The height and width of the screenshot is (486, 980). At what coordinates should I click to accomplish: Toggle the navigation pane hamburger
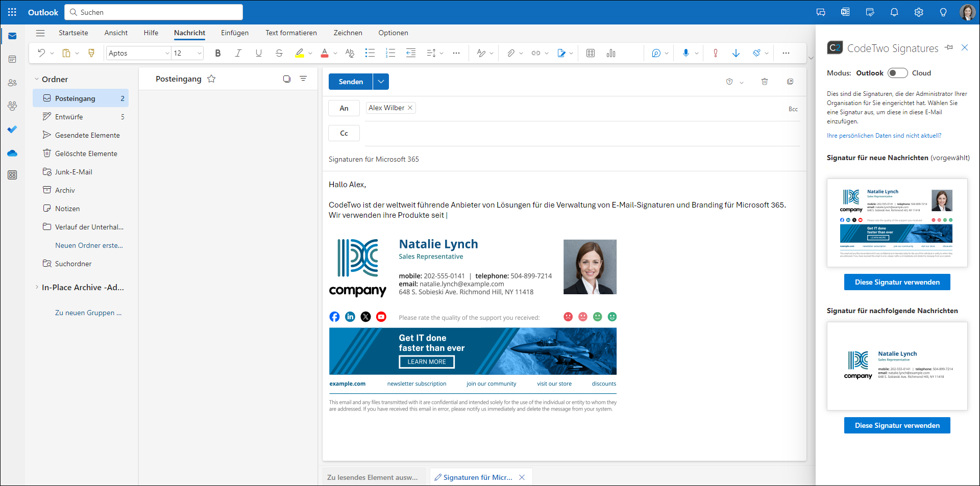tap(40, 33)
